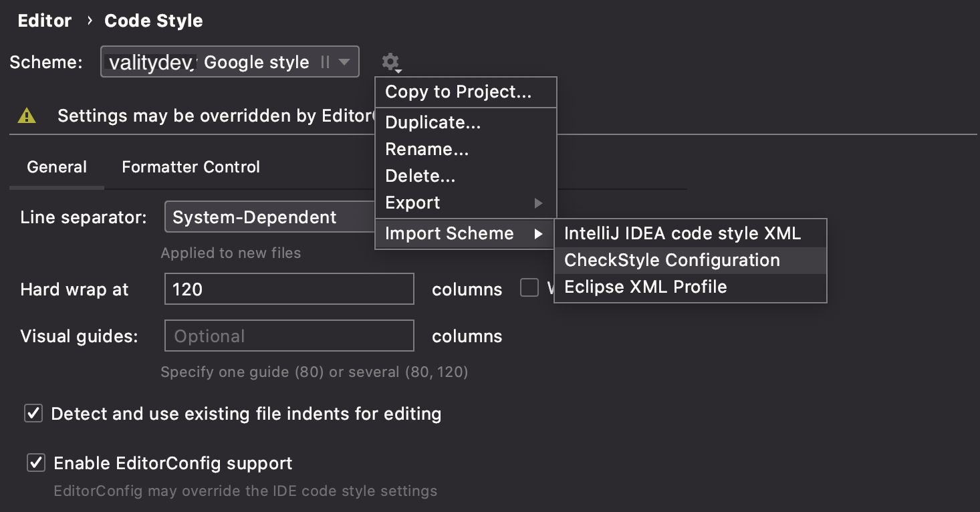Open the Import Scheme submenu
Viewport: 980px width, 512px height.
(466, 234)
